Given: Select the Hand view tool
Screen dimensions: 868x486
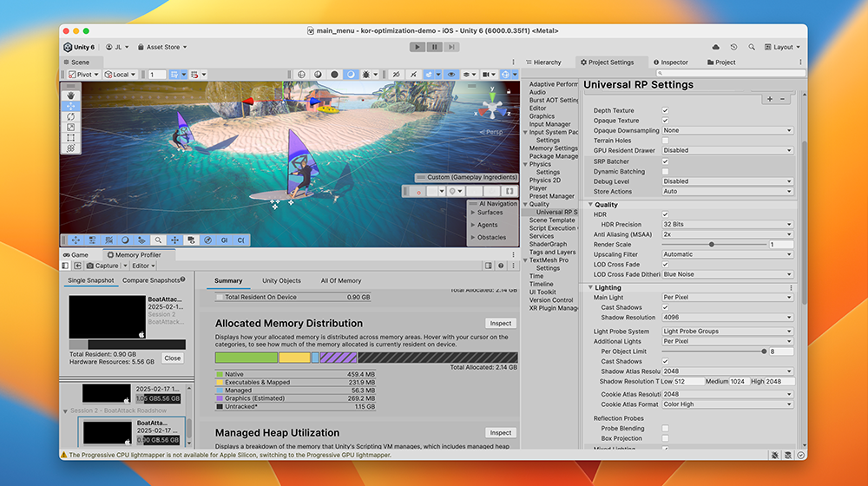Looking at the screenshot, I should click(x=71, y=95).
